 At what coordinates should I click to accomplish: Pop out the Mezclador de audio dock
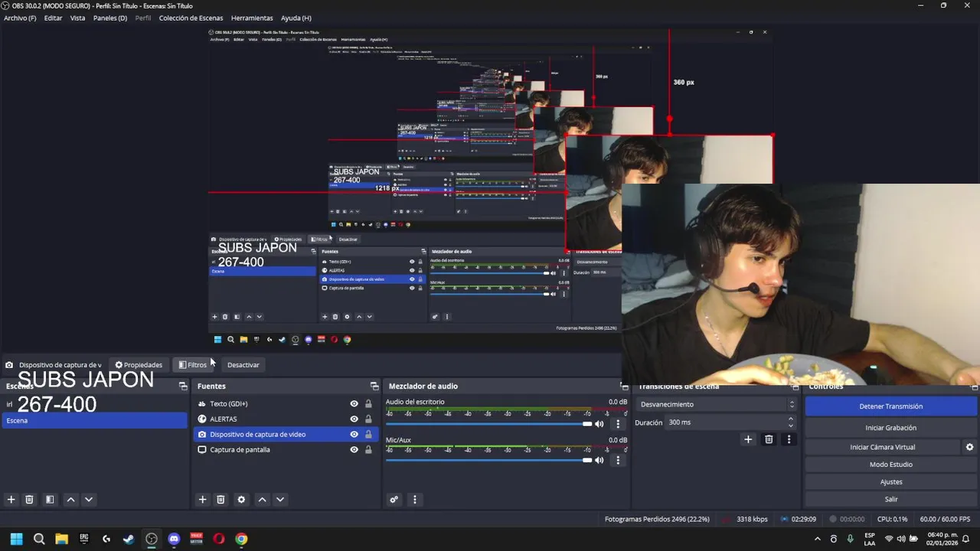point(625,386)
